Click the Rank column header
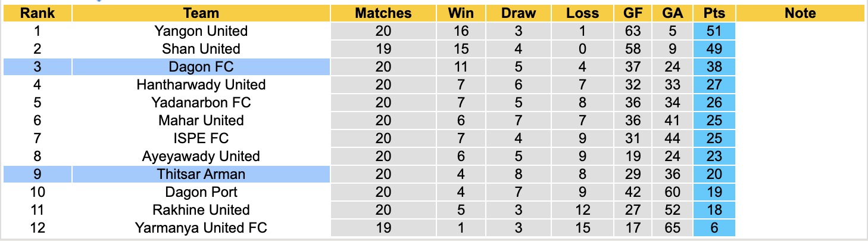 38,13
